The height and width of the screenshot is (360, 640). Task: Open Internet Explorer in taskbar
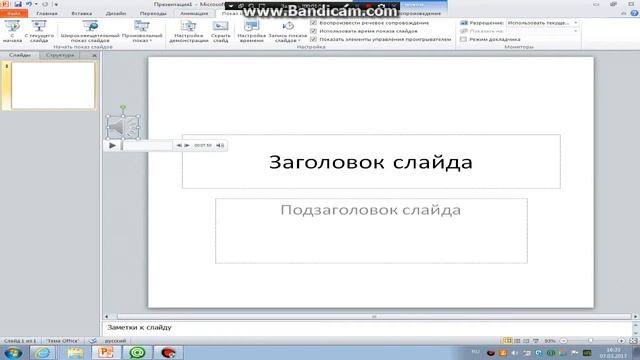pos(42,352)
